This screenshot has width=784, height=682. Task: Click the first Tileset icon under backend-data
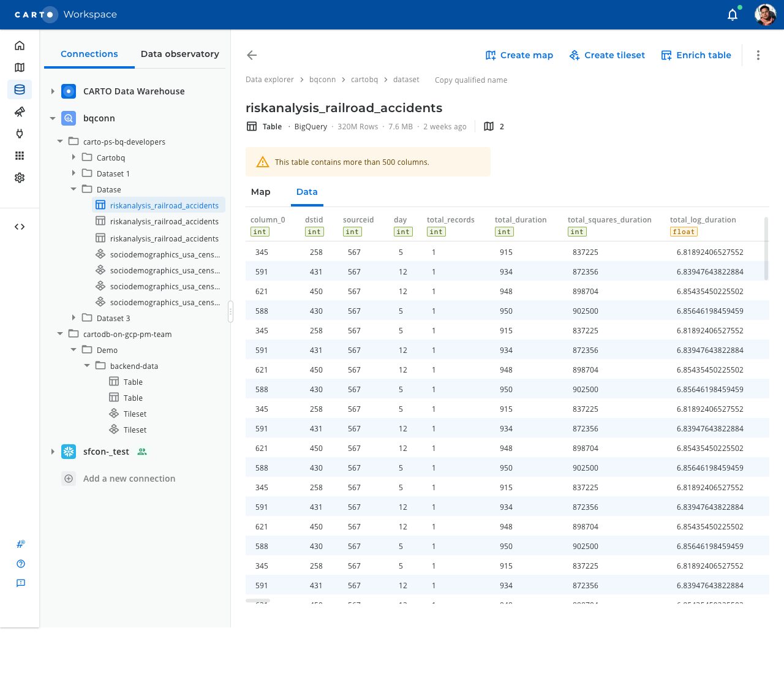click(114, 414)
